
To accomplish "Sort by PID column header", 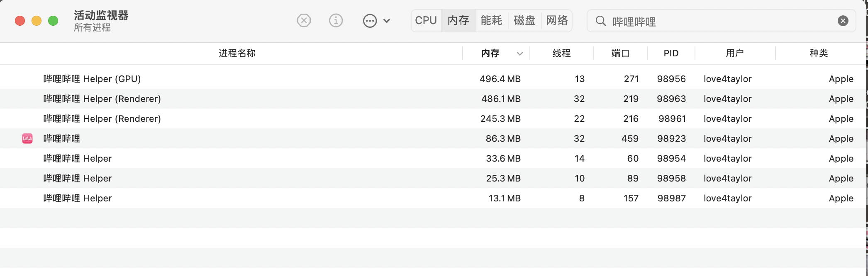I will 671,53.
